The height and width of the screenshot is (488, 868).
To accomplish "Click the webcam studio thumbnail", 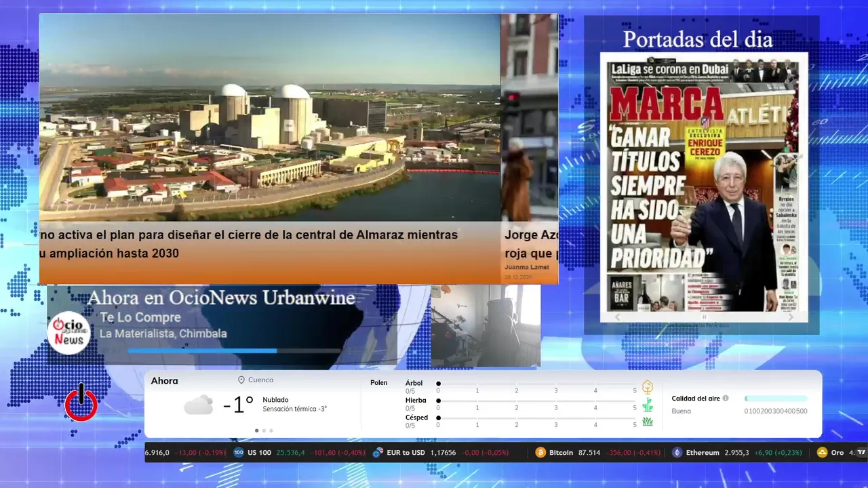I will pos(486,325).
